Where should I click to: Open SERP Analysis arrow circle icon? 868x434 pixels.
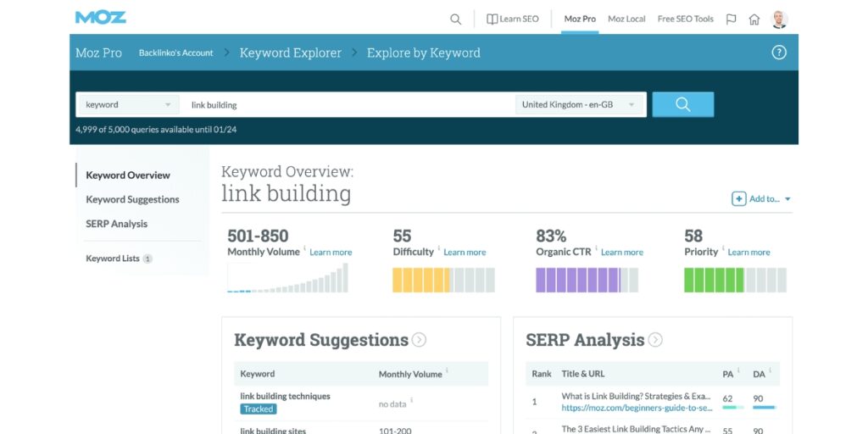(x=655, y=340)
